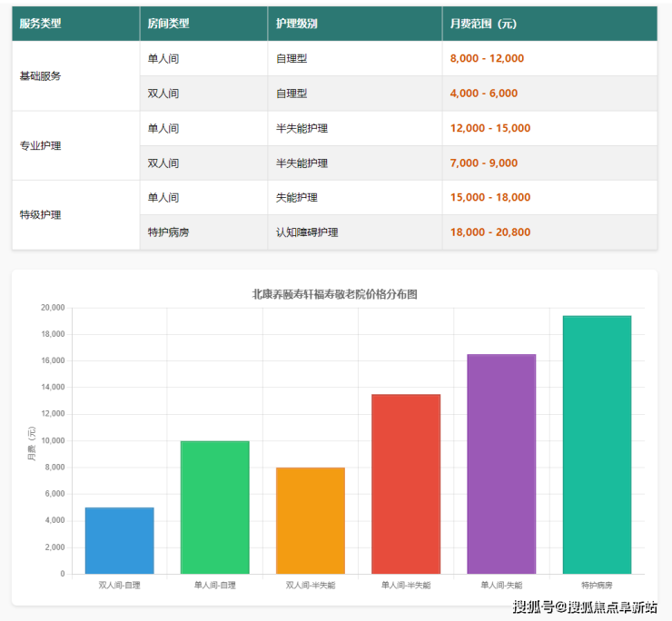
Task: Click the 服务类型 column header
Action: tap(41, 24)
